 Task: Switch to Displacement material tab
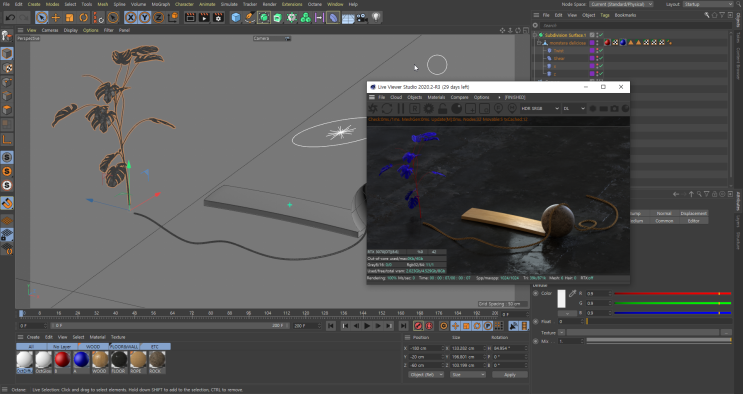693,213
